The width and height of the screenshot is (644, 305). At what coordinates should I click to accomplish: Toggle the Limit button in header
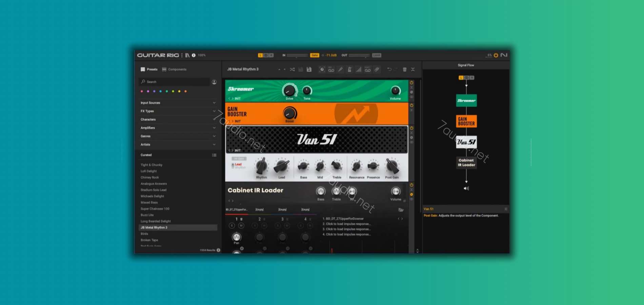pos(377,55)
